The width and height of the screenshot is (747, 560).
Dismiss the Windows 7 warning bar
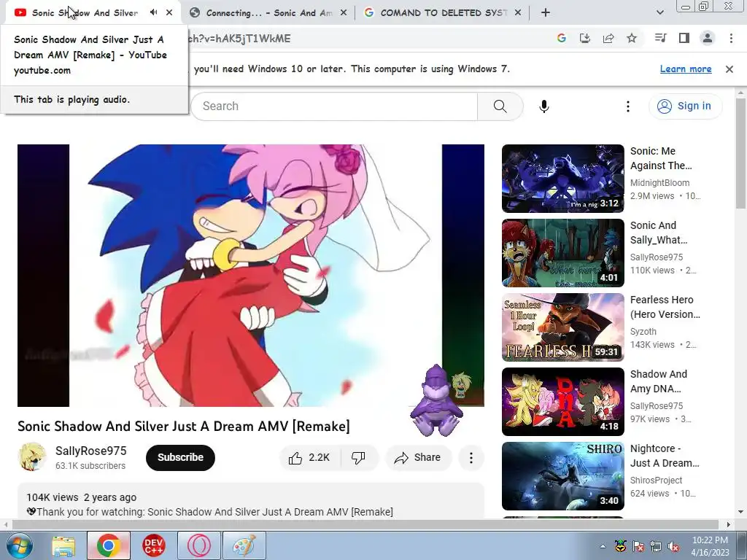pos(729,69)
